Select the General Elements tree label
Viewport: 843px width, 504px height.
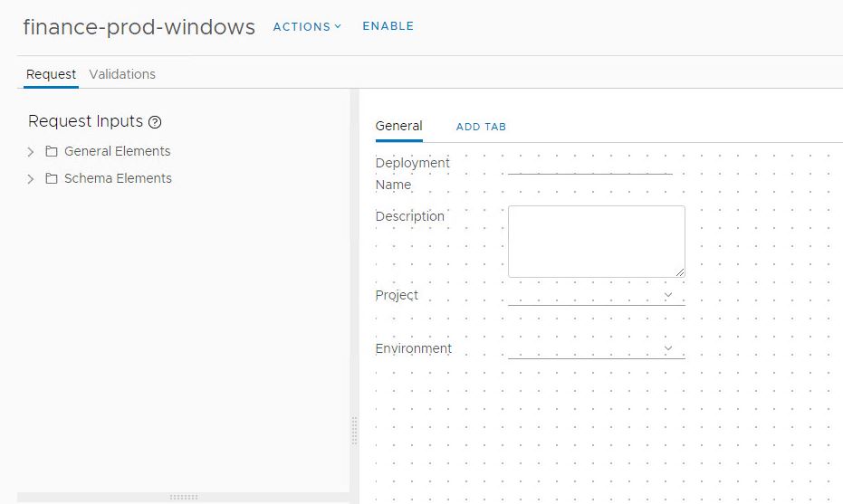pos(117,151)
